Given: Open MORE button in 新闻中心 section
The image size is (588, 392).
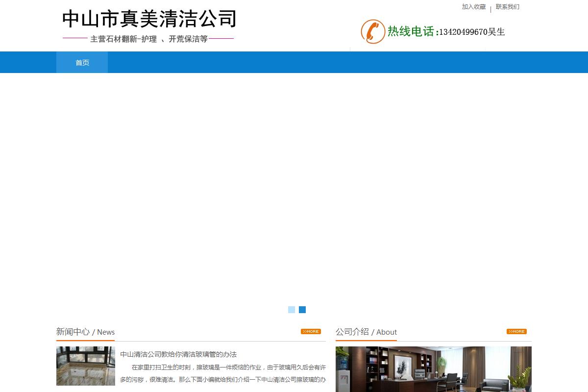Looking at the screenshot, I should [311, 332].
